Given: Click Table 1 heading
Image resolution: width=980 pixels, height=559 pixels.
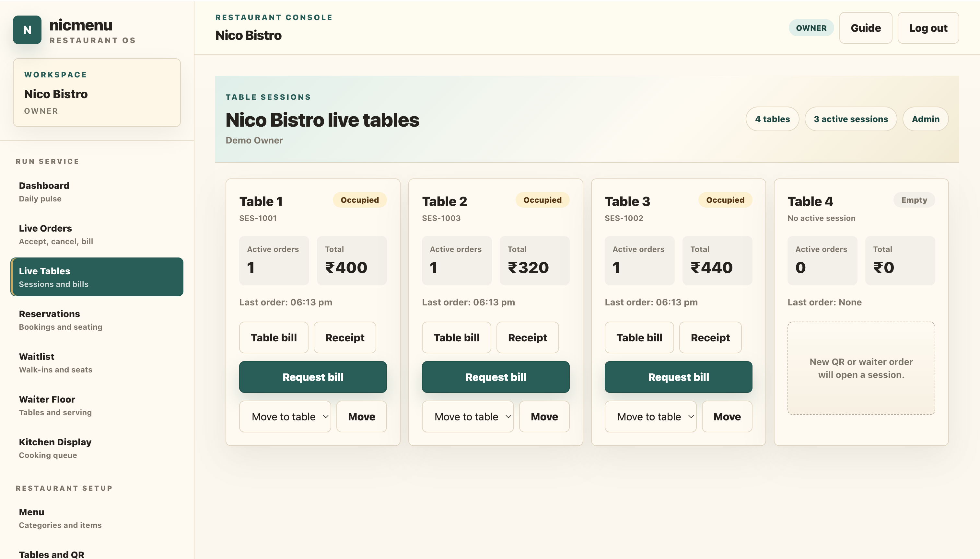Looking at the screenshot, I should click(x=261, y=201).
